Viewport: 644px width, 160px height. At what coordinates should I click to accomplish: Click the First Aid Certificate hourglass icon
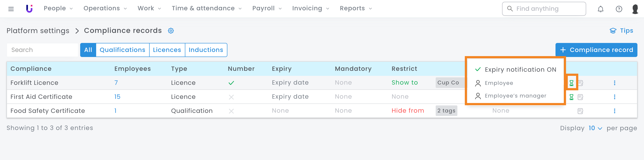(x=571, y=97)
